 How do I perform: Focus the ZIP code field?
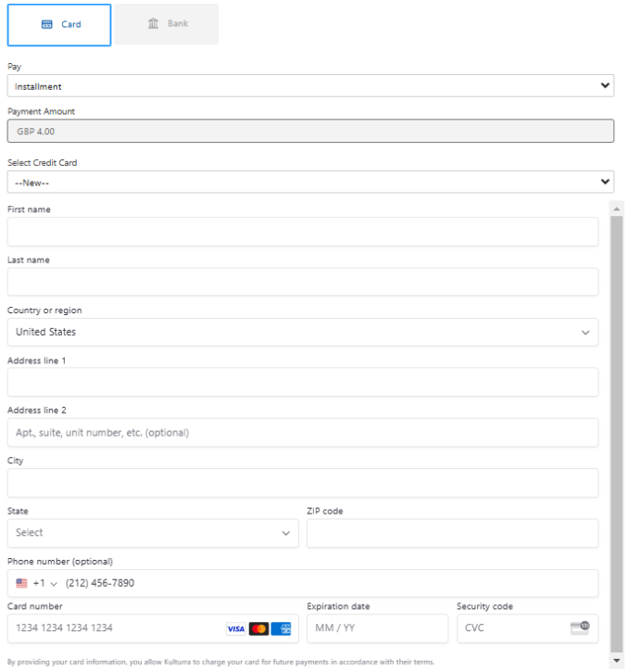click(452, 533)
